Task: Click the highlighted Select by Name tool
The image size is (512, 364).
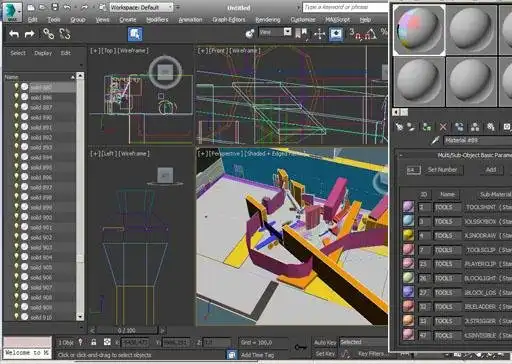Action: click(135, 34)
